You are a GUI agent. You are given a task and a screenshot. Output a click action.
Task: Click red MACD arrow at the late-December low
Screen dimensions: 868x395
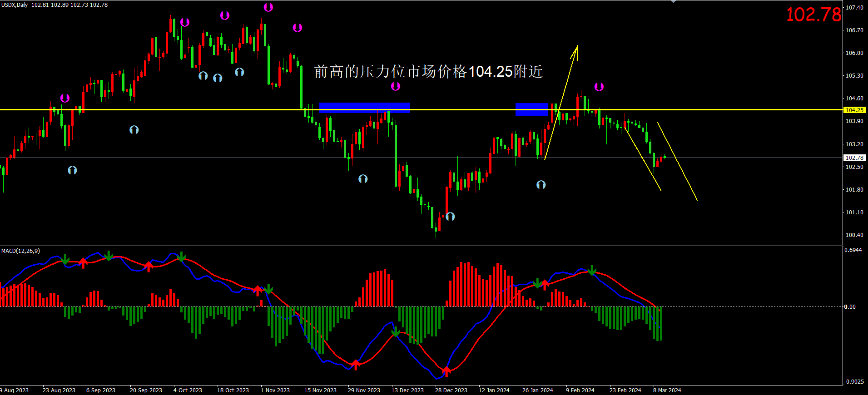coord(446,371)
